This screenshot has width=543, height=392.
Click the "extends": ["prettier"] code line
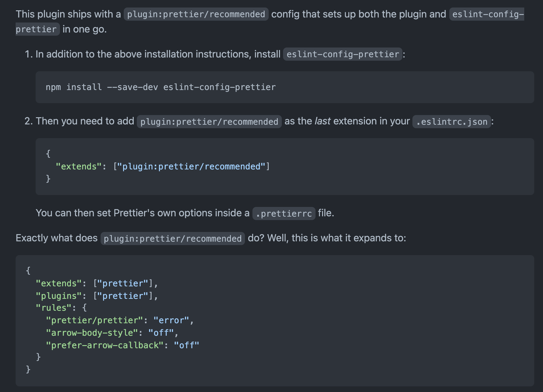click(x=97, y=283)
